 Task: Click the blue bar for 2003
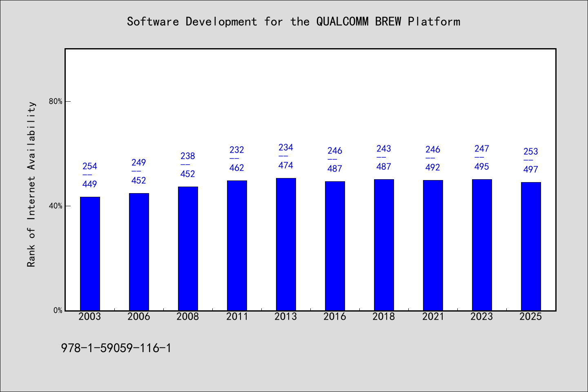(x=90, y=254)
